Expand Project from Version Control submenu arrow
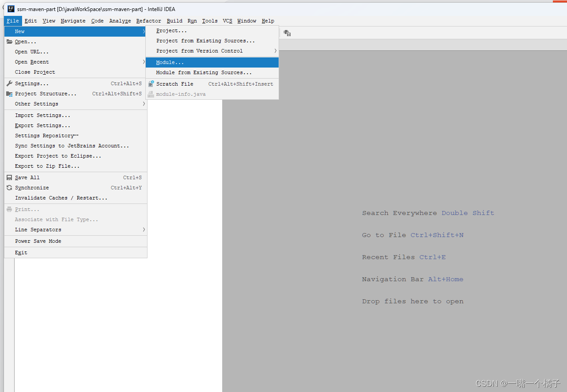567x392 pixels. pos(275,51)
